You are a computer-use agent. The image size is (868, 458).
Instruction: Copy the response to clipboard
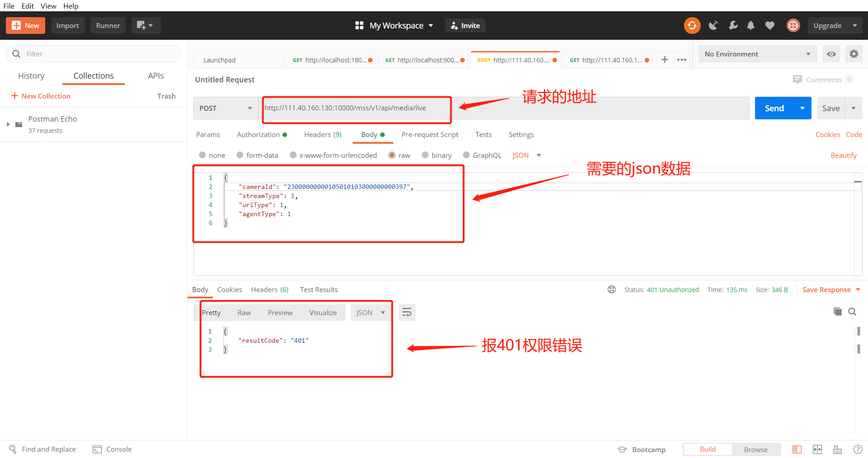click(838, 312)
